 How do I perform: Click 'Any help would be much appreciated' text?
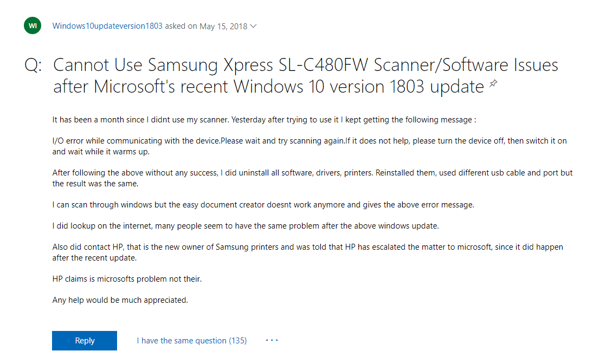click(120, 300)
